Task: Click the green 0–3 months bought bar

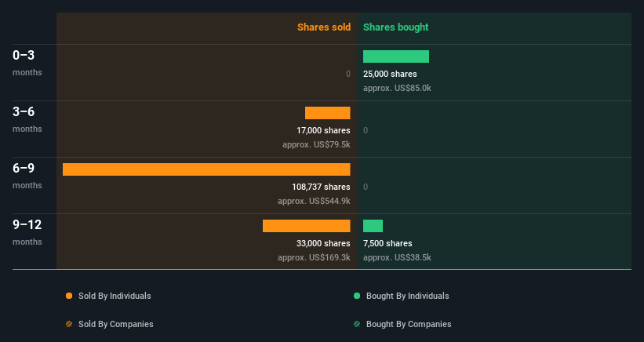Action: coord(396,56)
